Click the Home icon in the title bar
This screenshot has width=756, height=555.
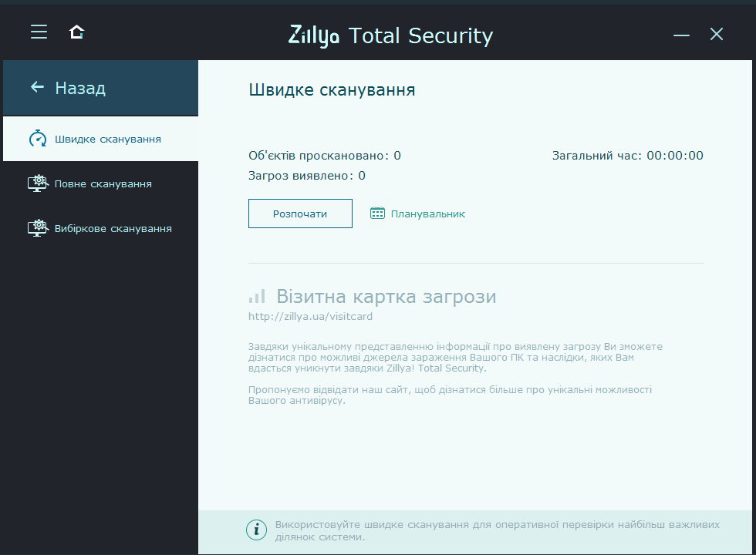[x=76, y=32]
